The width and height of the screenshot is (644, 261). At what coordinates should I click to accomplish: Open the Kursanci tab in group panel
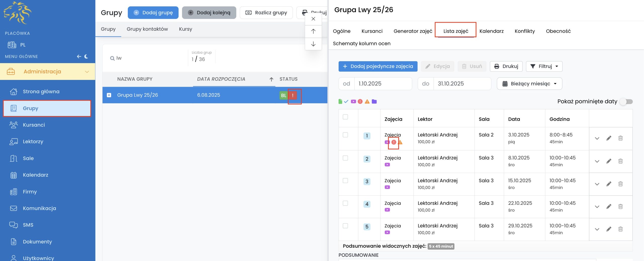click(x=372, y=31)
